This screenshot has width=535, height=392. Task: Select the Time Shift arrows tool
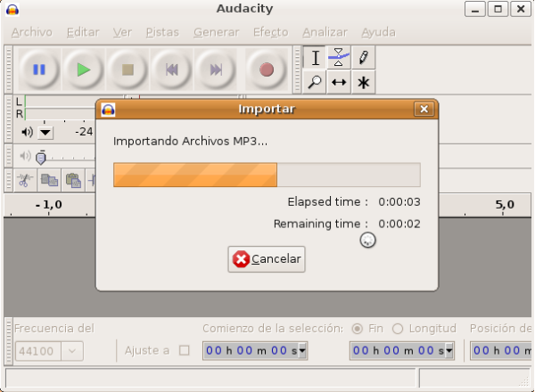(339, 82)
